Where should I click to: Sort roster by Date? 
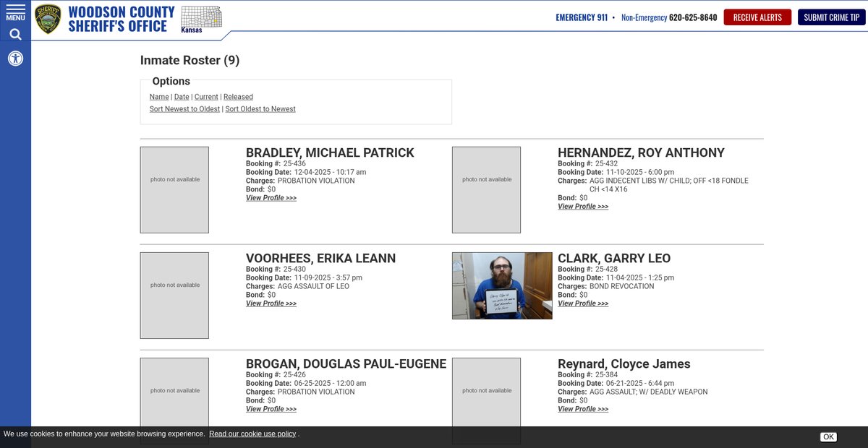tap(182, 97)
